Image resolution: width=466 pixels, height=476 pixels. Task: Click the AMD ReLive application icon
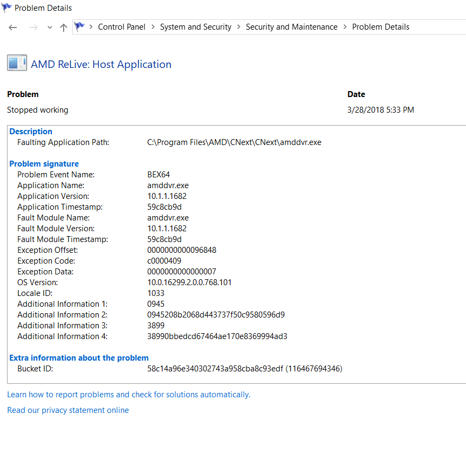17,63
